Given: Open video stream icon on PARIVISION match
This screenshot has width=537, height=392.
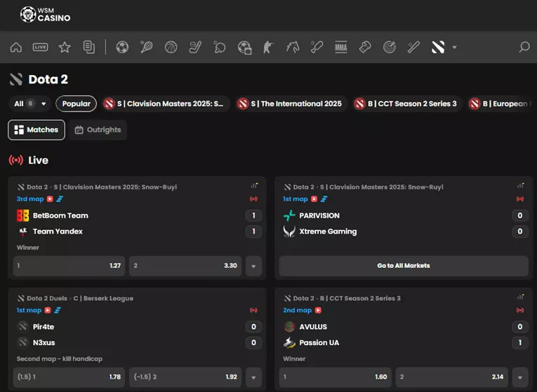Looking at the screenshot, I should pyautogui.click(x=314, y=198).
